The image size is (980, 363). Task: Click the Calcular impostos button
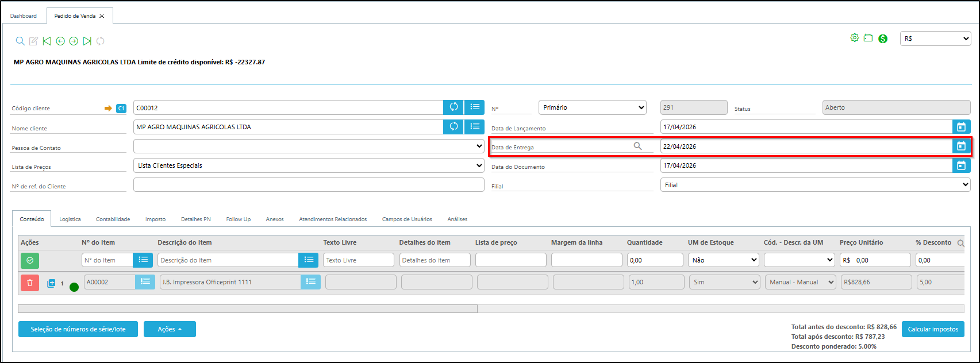click(x=932, y=329)
